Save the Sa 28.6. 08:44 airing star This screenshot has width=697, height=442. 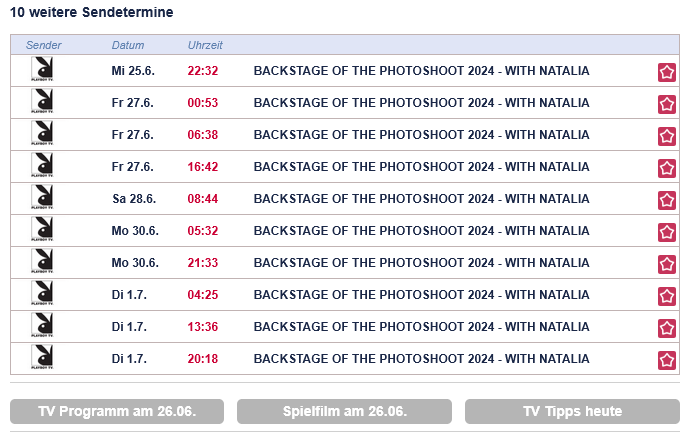(667, 200)
